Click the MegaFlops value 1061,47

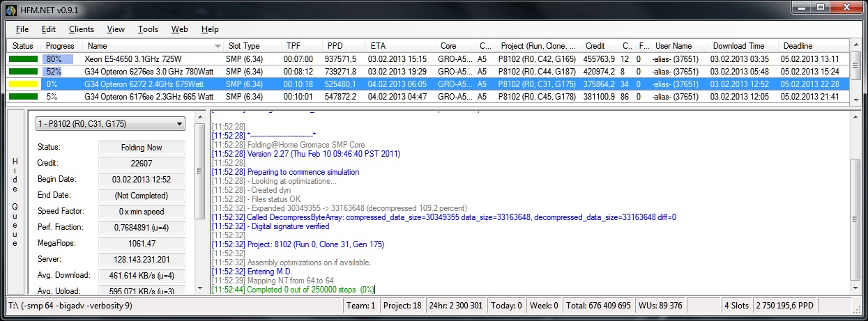click(x=142, y=244)
